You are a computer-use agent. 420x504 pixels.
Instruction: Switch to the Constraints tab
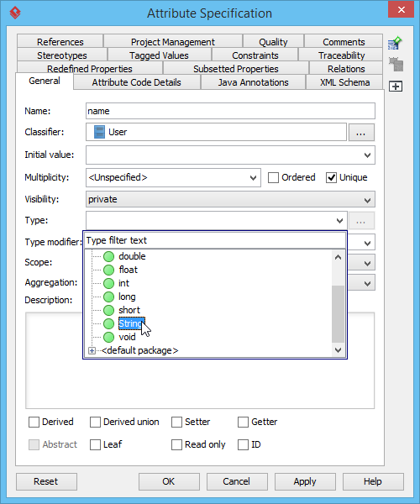(x=255, y=55)
